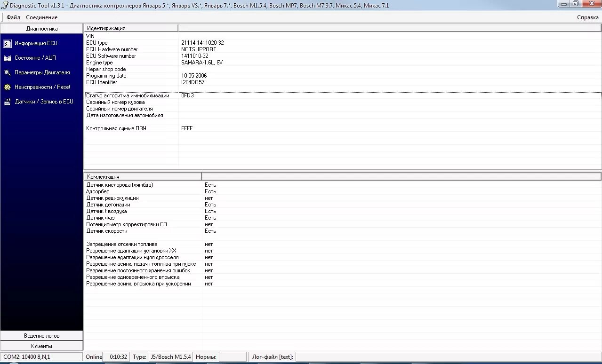Select Датчик кислорода (лямбда) row
Viewport: 602px width, 364px height.
(x=343, y=185)
